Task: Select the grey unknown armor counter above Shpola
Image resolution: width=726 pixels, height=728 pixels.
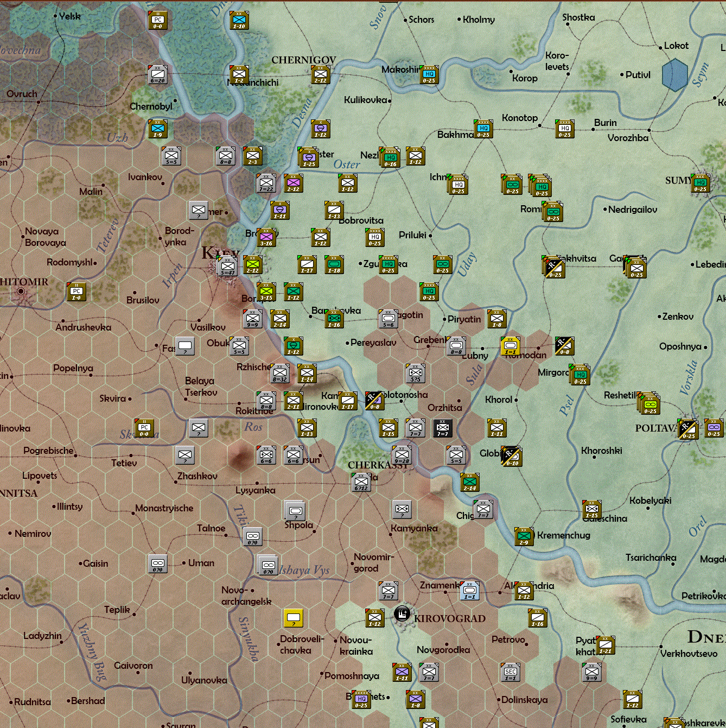Action: 295,510
